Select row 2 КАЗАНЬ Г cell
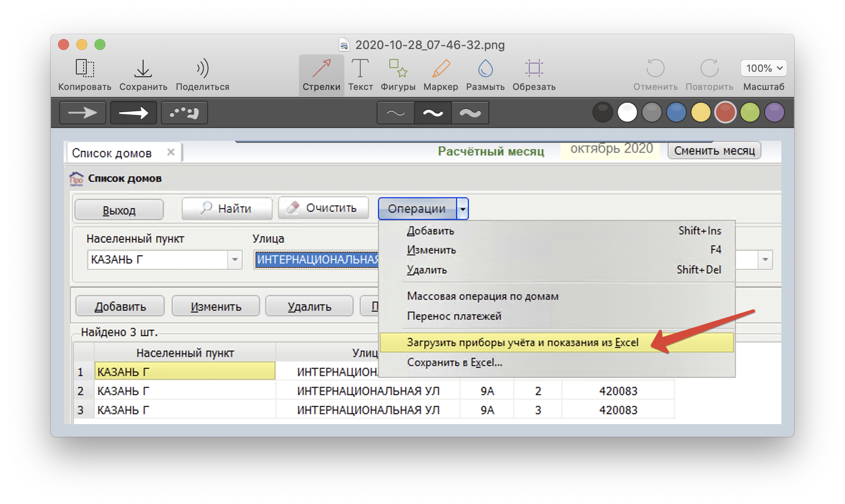 (x=185, y=391)
